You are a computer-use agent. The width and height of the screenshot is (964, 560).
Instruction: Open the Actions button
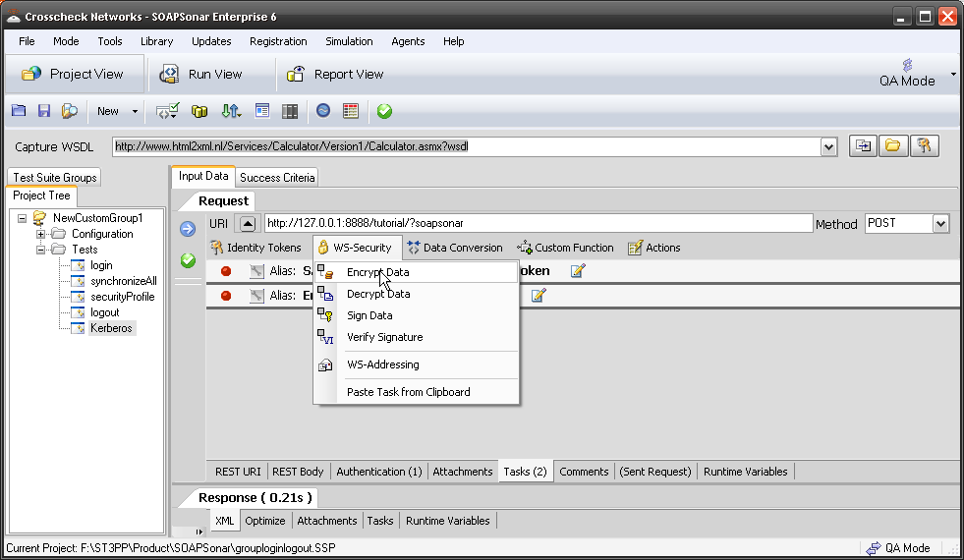coord(654,248)
